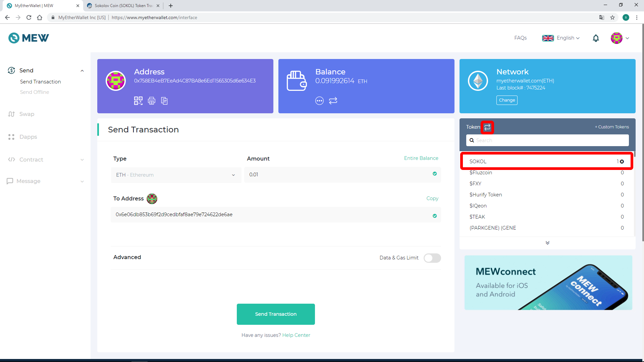Image resolution: width=644 pixels, height=362 pixels.
Task: Open the Chrome menu
Action: tap(637, 17)
